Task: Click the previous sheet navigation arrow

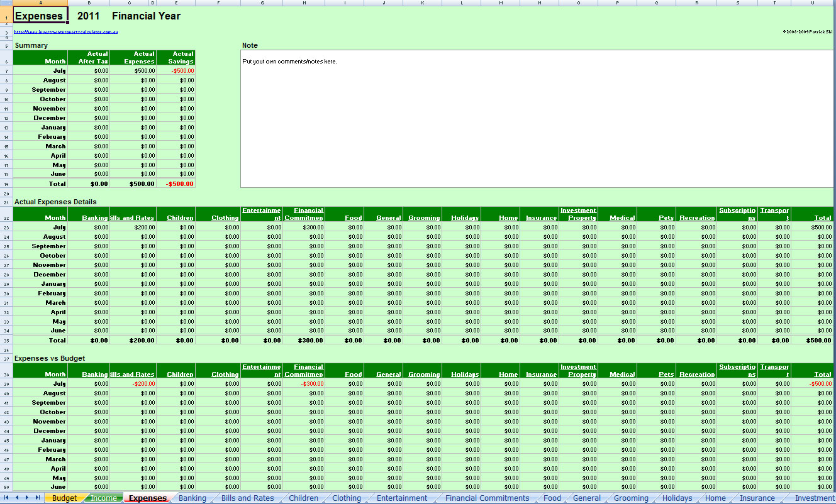Action: [x=18, y=498]
